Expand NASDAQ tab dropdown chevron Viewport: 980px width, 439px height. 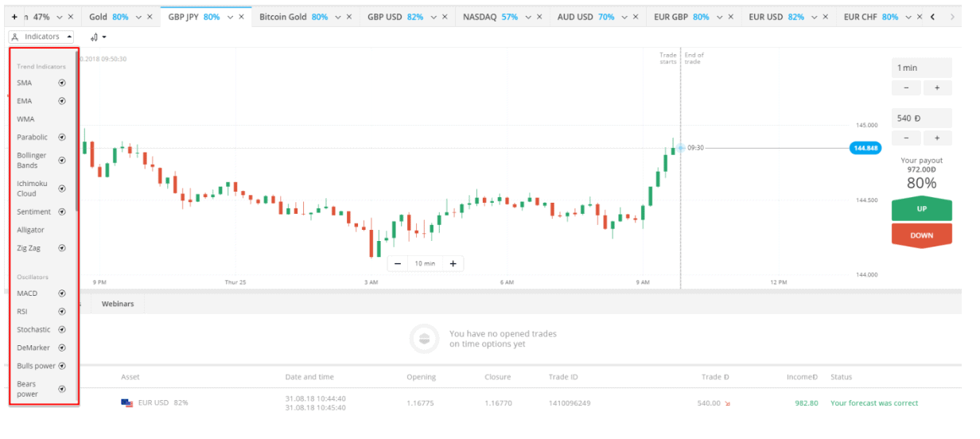point(528,17)
